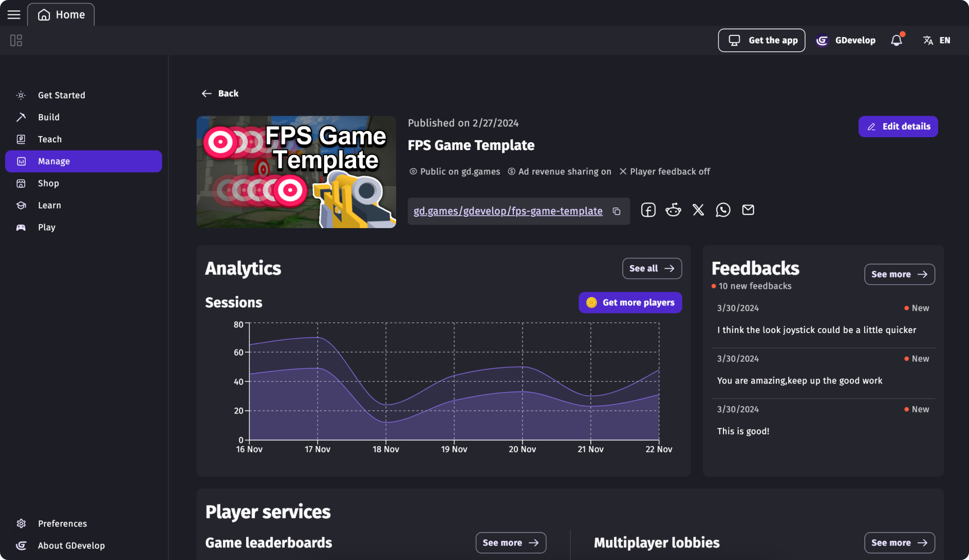Select Shop in the sidebar
The image size is (969, 560).
48,183
